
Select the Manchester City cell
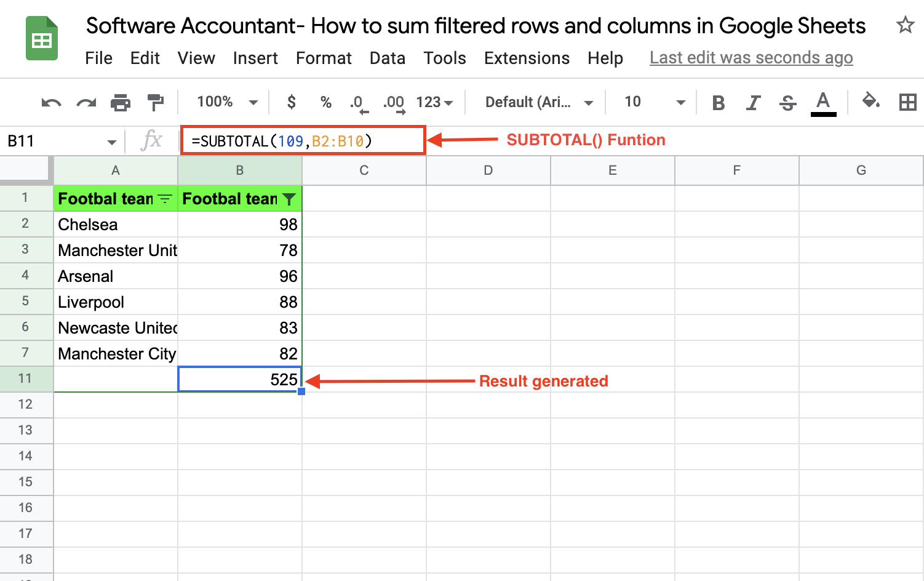pyautogui.click(x=116, y=353)
